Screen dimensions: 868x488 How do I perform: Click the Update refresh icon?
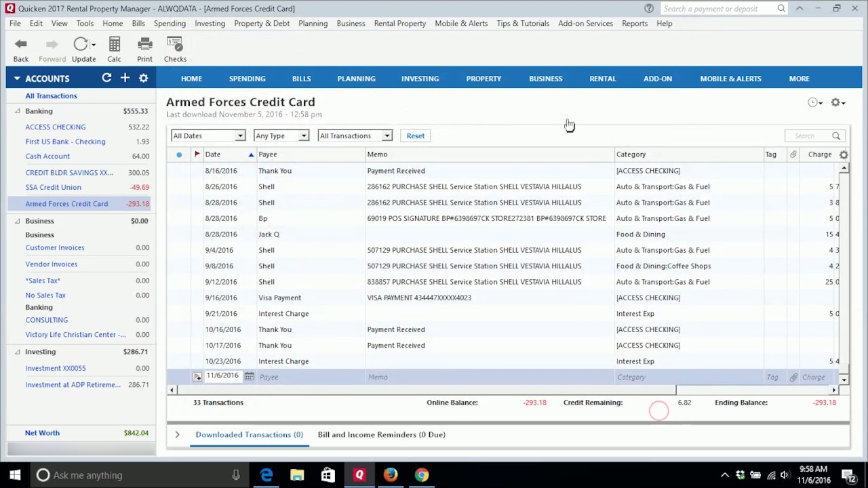pos(81,44)
